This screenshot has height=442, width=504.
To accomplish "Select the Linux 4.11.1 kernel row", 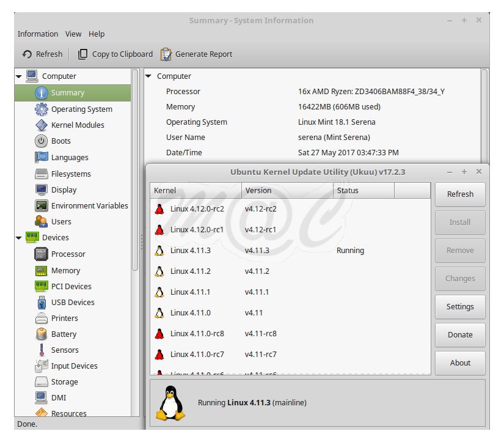I will [290, 292].
